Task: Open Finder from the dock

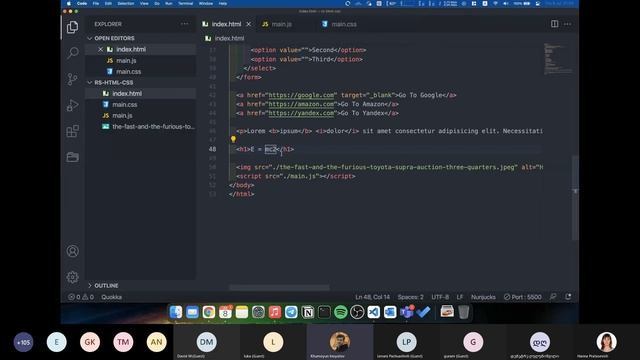Action: (176, 312)
